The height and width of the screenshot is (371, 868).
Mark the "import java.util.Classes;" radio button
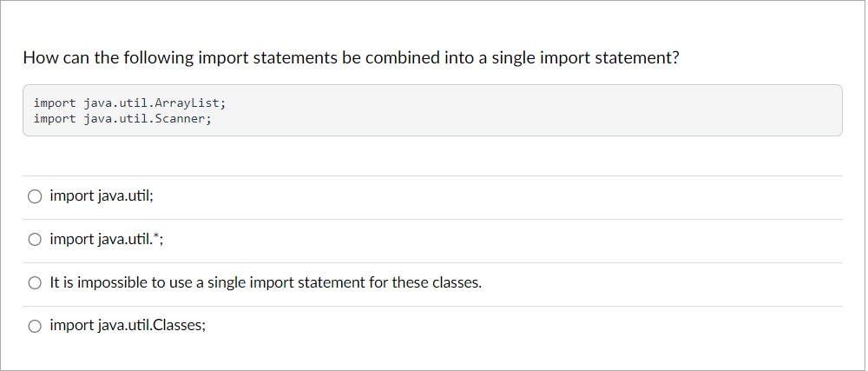(x=35, y=327)
